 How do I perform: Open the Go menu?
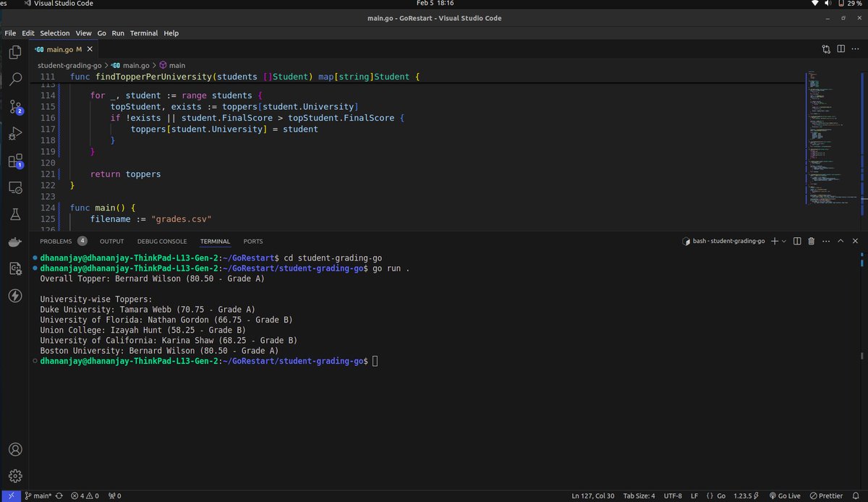tap(102, 33)
